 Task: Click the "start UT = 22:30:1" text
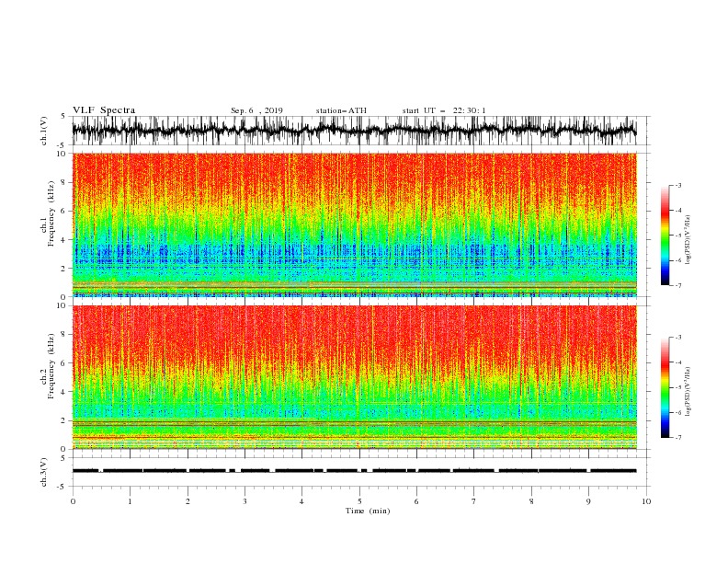(x=443, y=110)
